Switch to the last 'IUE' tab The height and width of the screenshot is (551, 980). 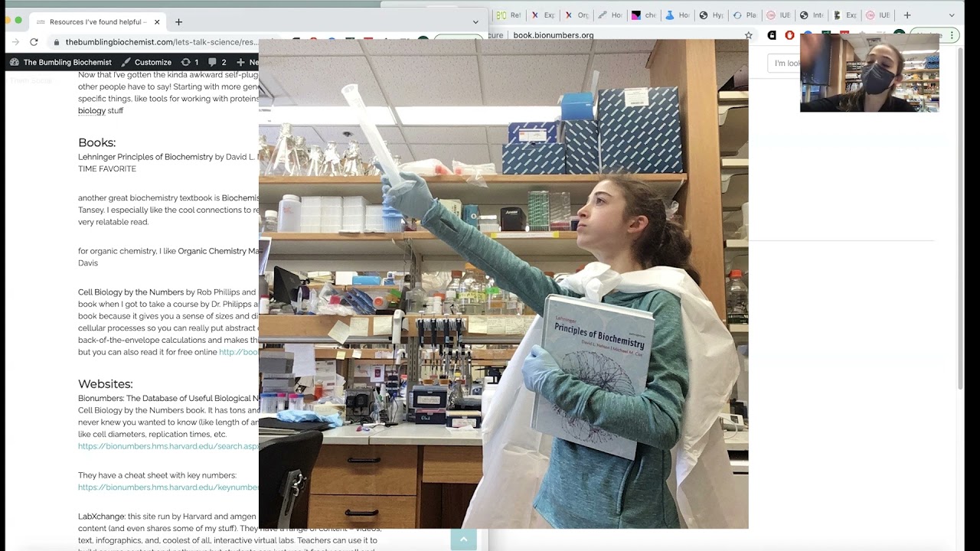point(878,15)
